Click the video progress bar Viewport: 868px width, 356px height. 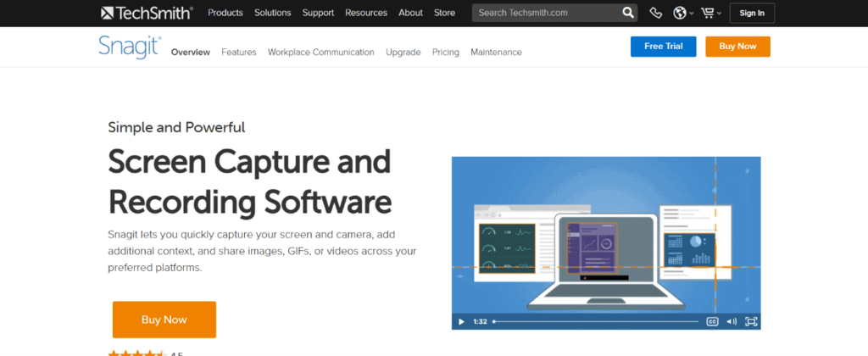coord(596,321)
